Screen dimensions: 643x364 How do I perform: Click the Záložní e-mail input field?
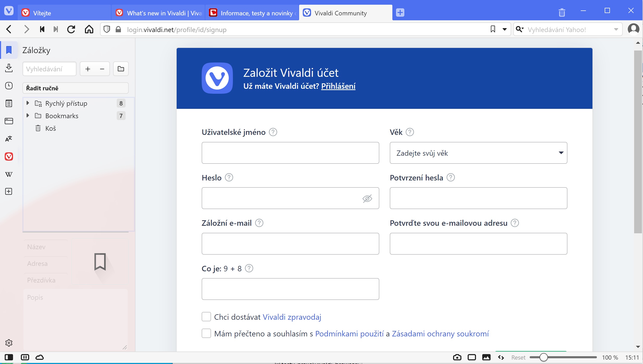pos(290,244)
